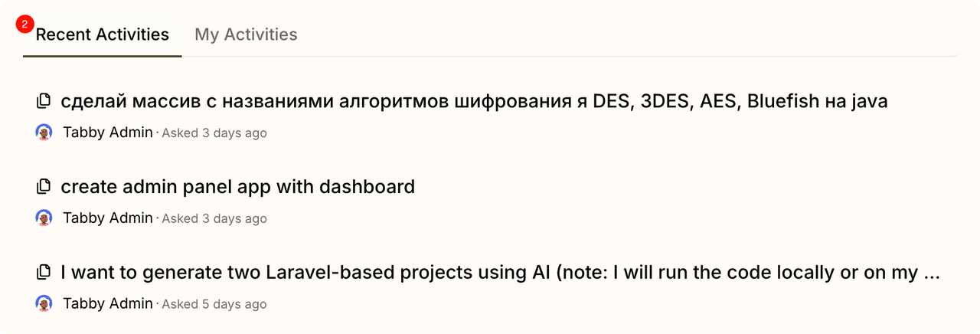Click the red notification badge showing 2
The width and height of the screenshot is (980, 334).
pyautogui.click(x=24, y=25)
